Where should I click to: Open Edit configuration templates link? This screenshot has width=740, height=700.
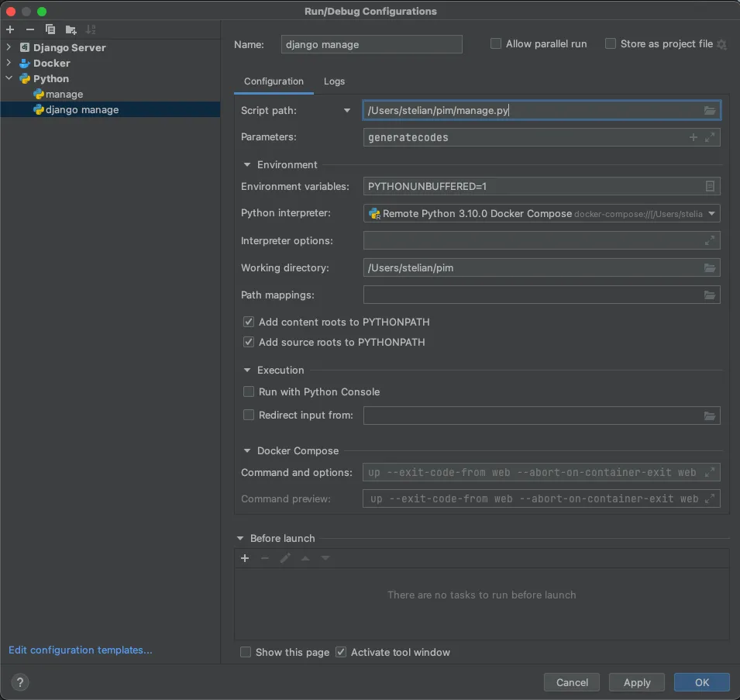tap(81, 650)
